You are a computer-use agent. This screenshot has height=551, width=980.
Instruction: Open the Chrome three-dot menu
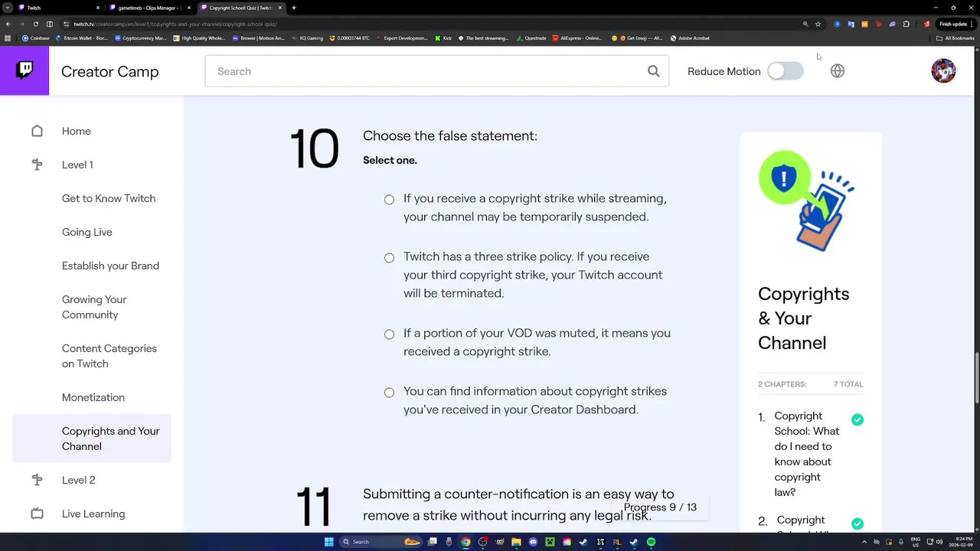972,24
